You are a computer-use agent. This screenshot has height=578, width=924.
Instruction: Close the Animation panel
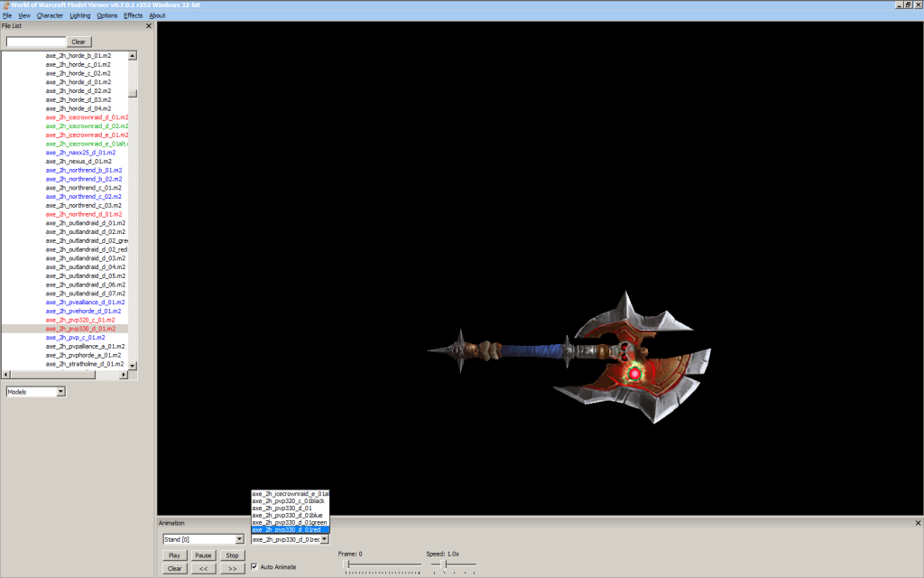(918, 523)
